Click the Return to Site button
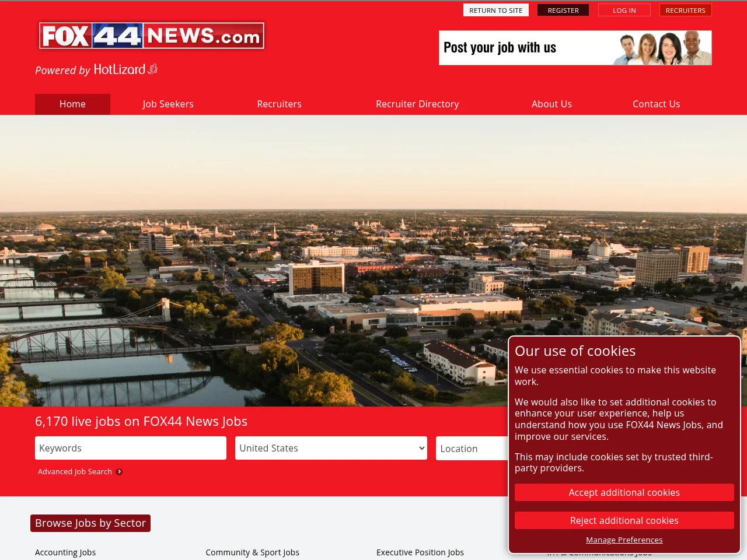 coord(496,10)
